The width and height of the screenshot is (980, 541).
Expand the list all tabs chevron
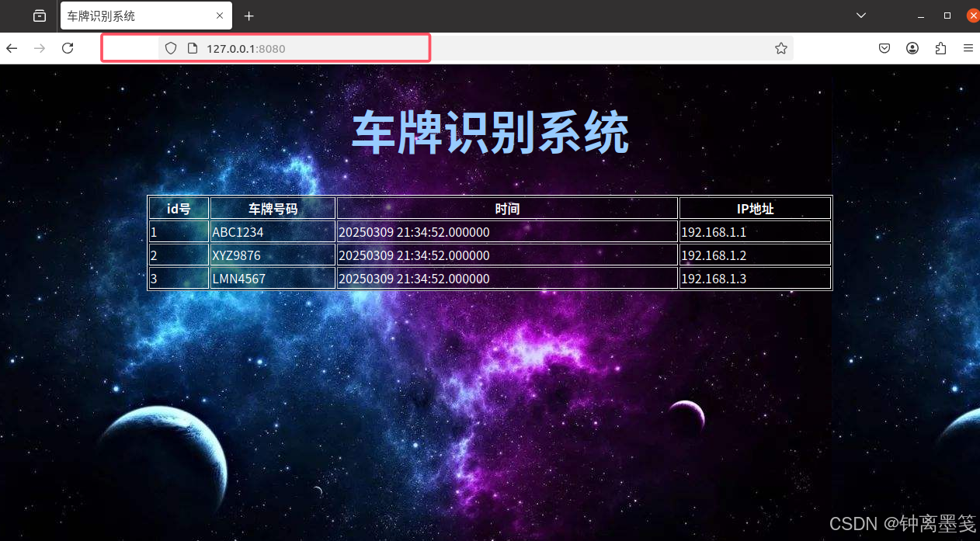tap(860, 16)
